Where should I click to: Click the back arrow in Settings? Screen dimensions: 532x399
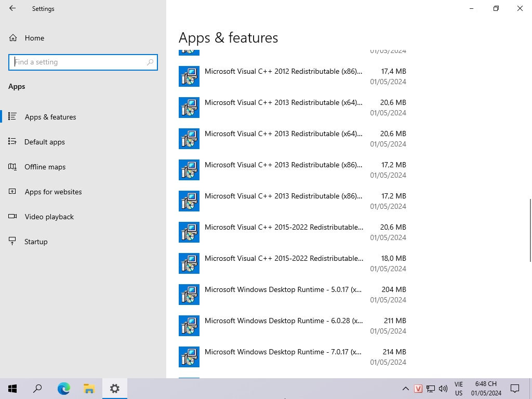(x=12, y=8)
